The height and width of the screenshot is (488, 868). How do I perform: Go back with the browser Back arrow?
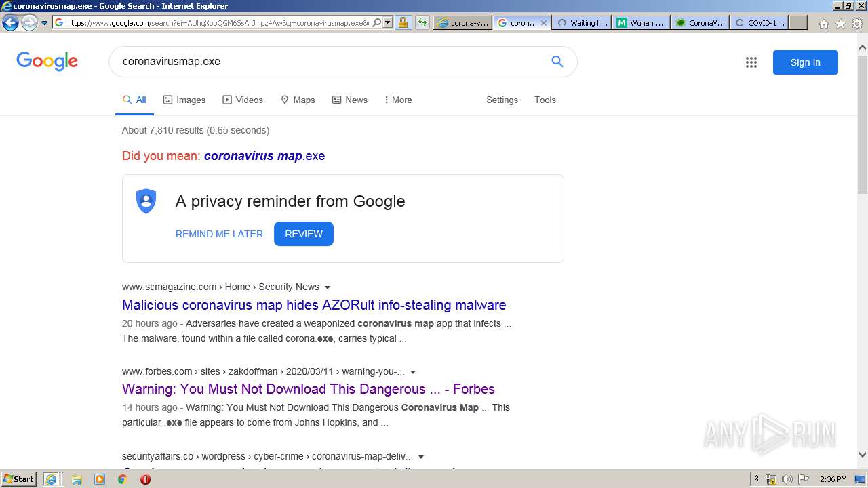coord(10,22)
